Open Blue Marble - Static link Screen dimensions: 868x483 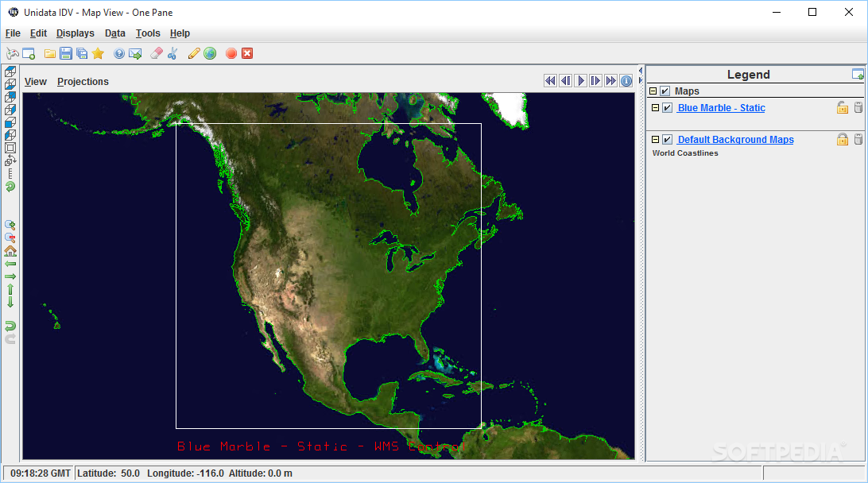tap(721, 108)
